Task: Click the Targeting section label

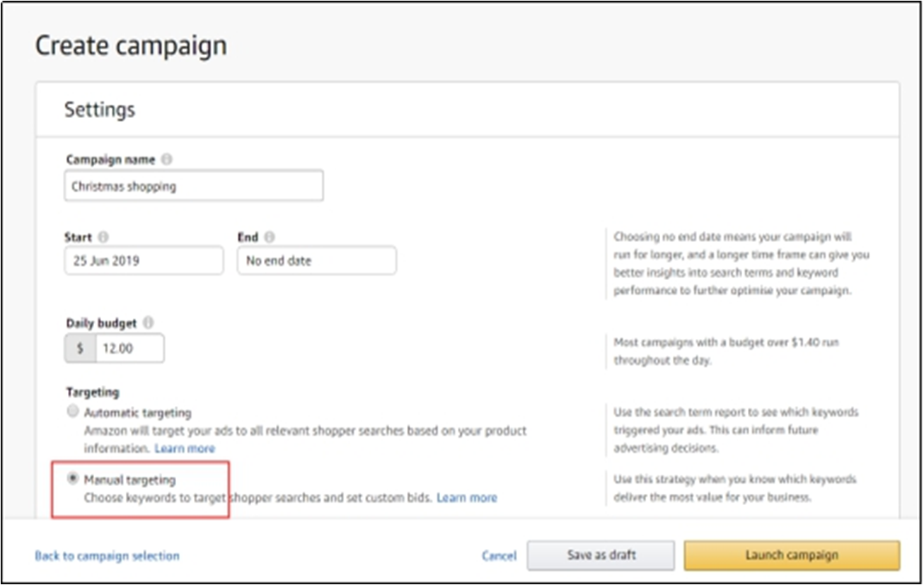Action: coord(93,392)
